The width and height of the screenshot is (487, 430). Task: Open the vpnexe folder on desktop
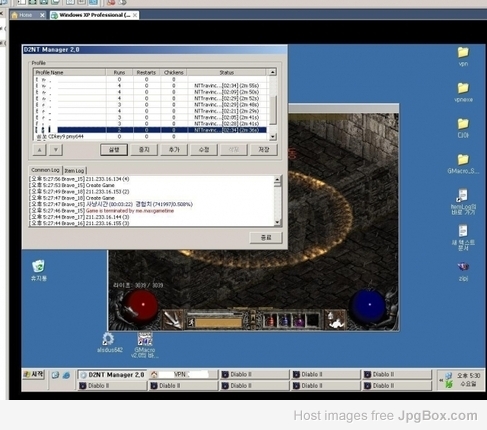coord(463,92)
